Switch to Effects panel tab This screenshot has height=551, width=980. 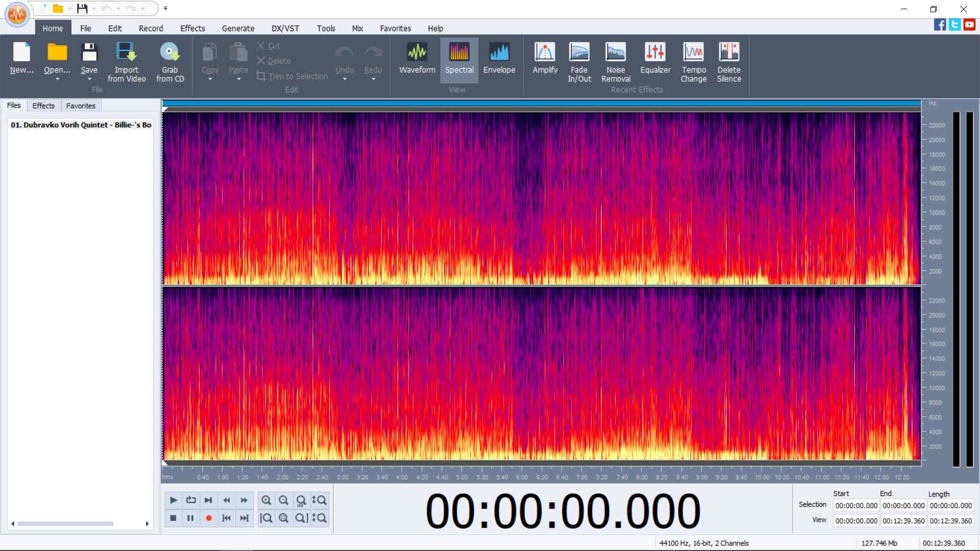(x=43, y=106)
